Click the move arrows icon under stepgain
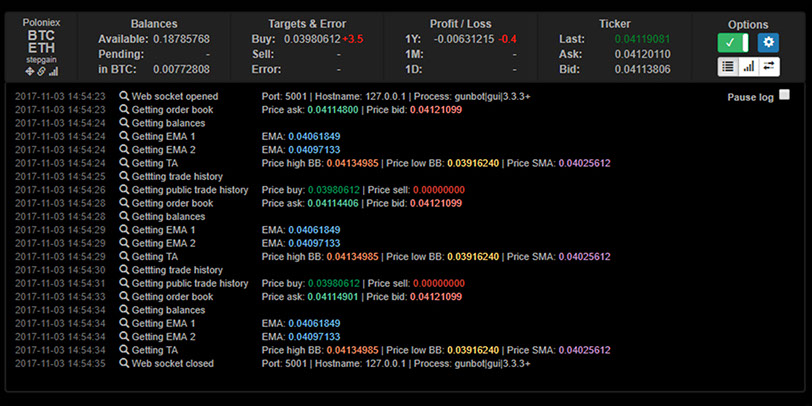812x406 pixels. (29, 71)
